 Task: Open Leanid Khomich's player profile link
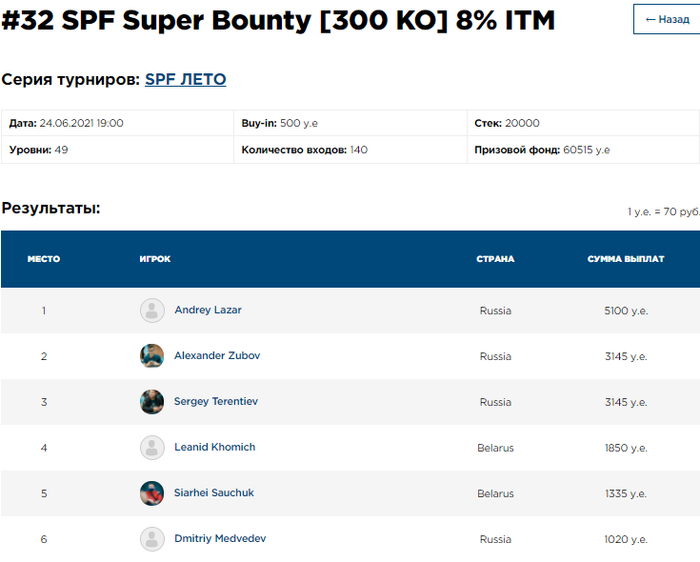click(x=215, y=448)
